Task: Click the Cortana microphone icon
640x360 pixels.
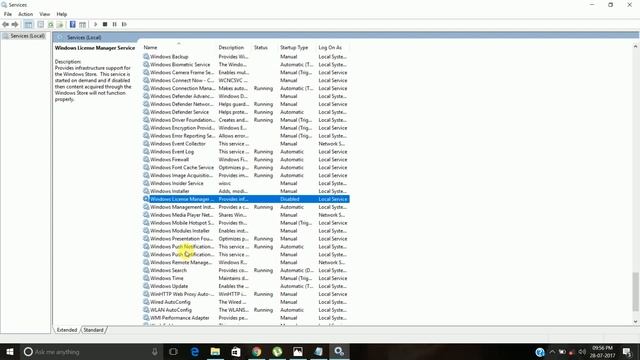Action: 155,351
